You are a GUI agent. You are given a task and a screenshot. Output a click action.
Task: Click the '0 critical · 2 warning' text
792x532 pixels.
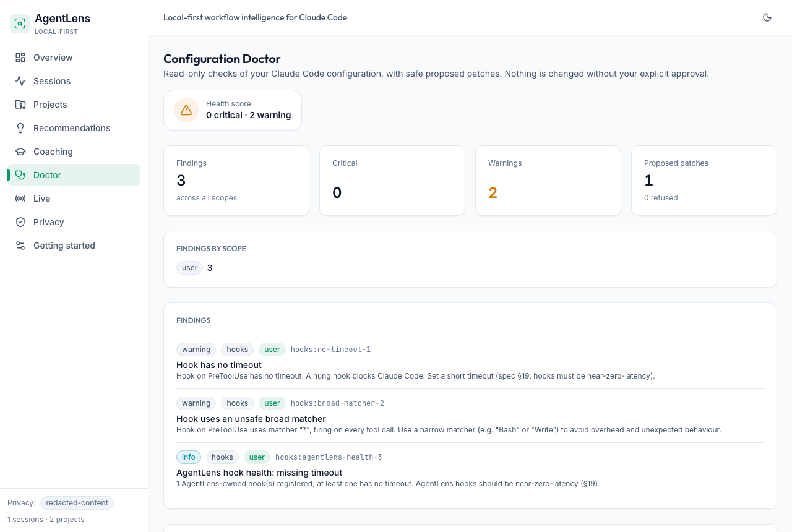coord(249,115)
